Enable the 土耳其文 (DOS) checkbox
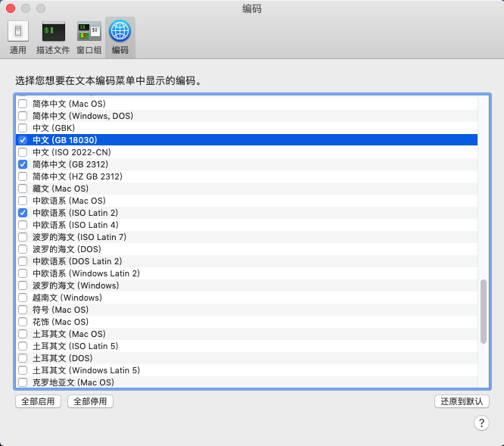The height and width of the screenshot is (446, 504). (x=23, y=358)
